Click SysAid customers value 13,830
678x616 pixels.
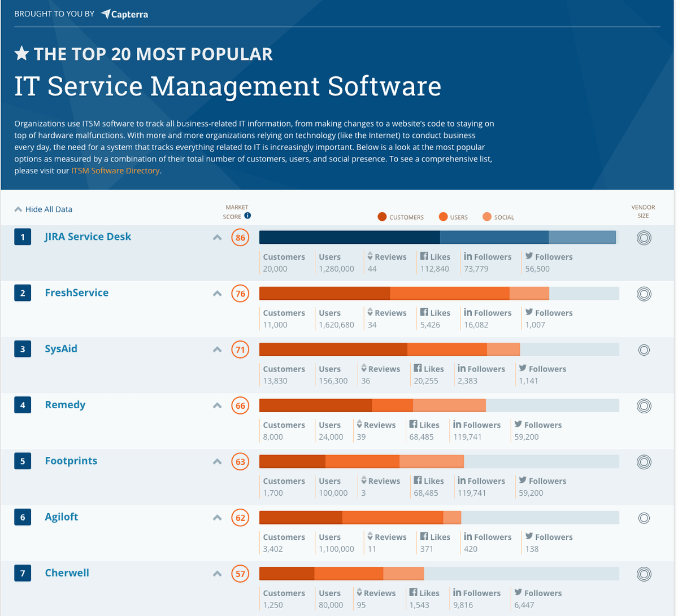[x=275, y=381]
